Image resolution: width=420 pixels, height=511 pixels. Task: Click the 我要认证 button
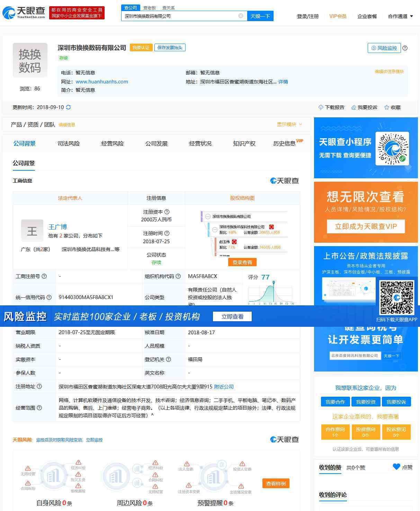tap(141, 48)
